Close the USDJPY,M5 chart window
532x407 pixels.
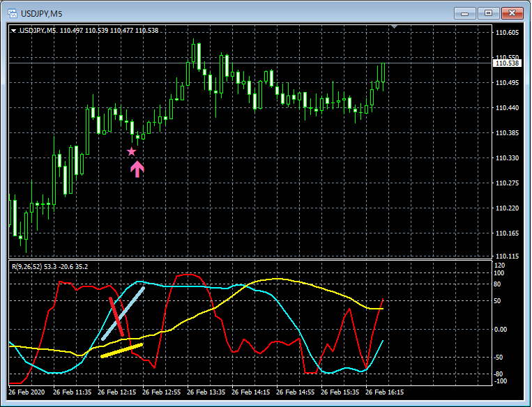pos(512,13)
